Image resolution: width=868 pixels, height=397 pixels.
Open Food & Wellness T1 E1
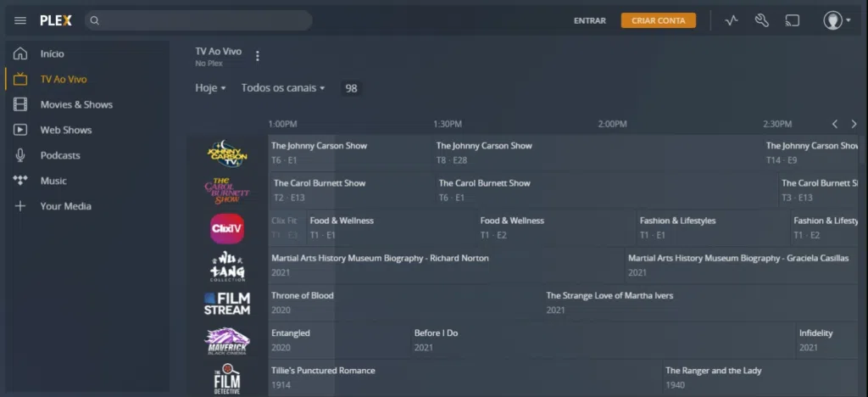[392, 229]
